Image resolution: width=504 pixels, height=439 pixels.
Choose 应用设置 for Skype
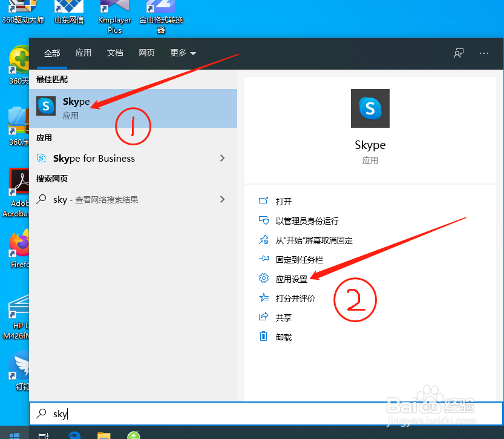pos(292,279)
